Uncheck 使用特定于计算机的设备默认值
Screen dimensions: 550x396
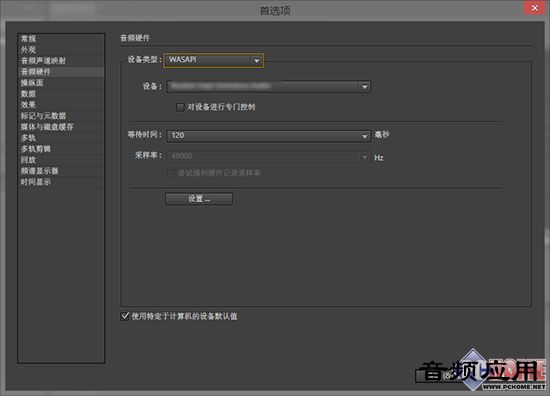coord(125,316)
